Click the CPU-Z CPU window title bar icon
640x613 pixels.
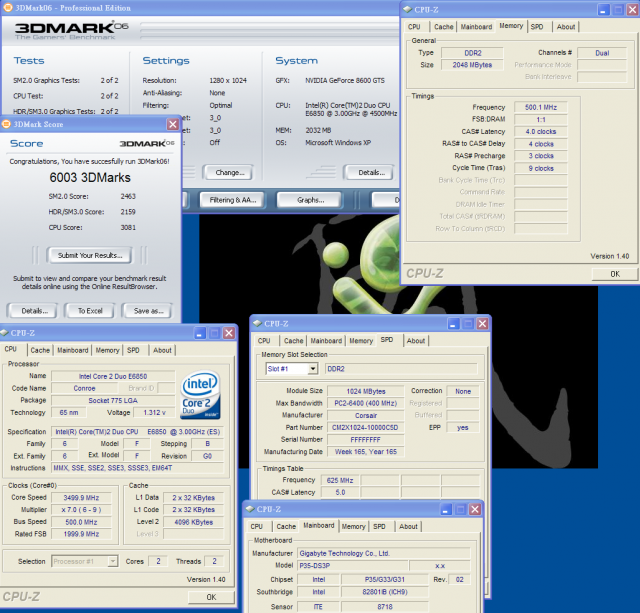click(4, 333)
